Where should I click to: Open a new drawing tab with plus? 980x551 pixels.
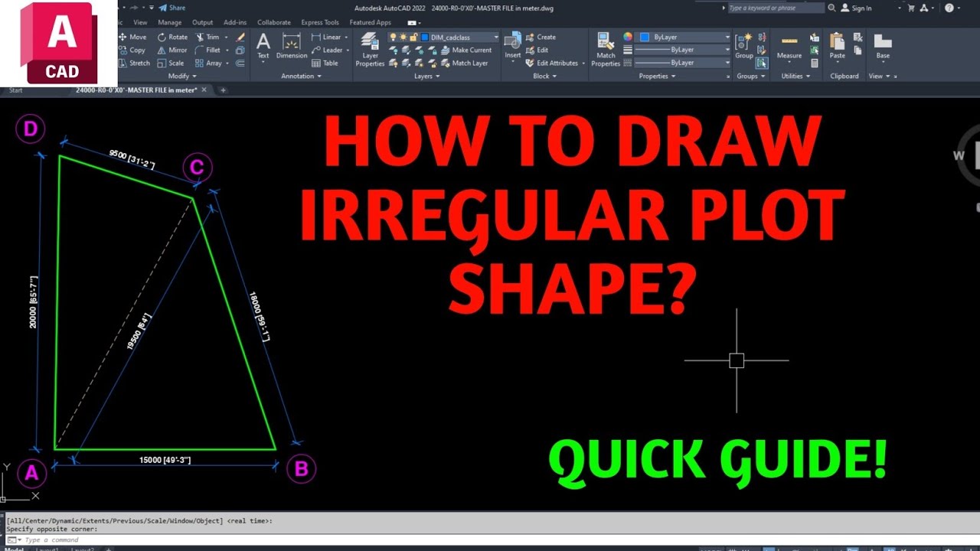(x=224, y=90)
